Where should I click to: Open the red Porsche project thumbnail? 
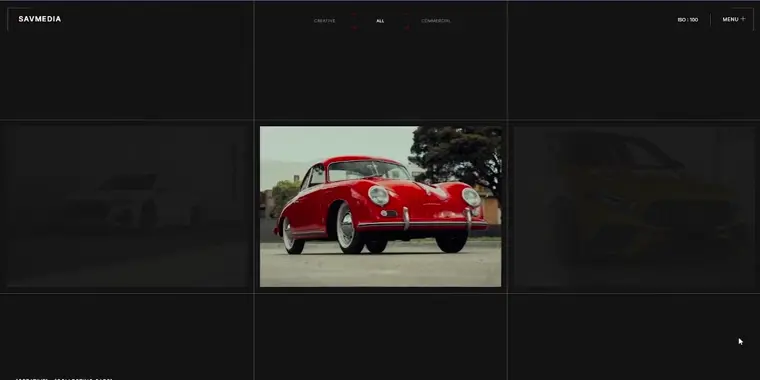point(380,206)
